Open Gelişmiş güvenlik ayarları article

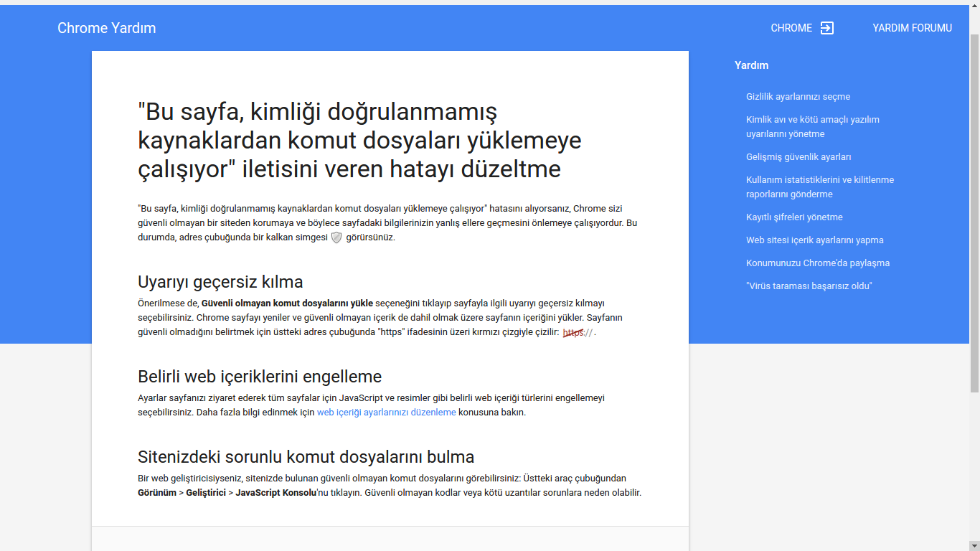[798, 157]
